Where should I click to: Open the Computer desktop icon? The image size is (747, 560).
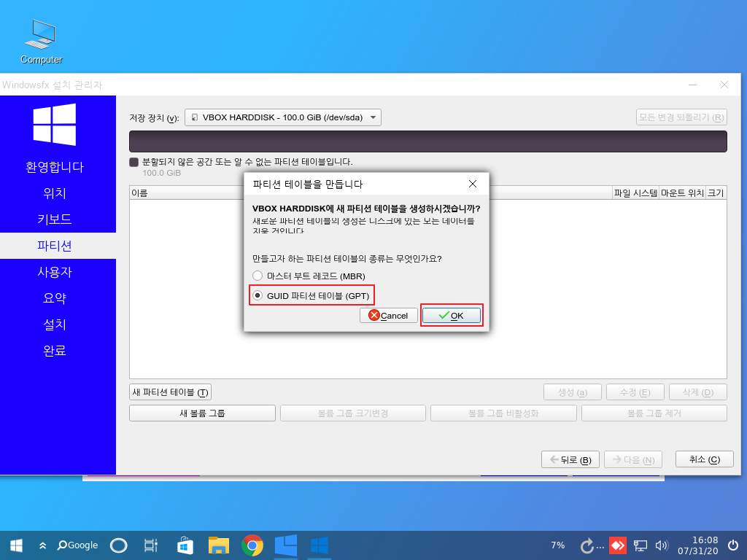pos(42,42)
